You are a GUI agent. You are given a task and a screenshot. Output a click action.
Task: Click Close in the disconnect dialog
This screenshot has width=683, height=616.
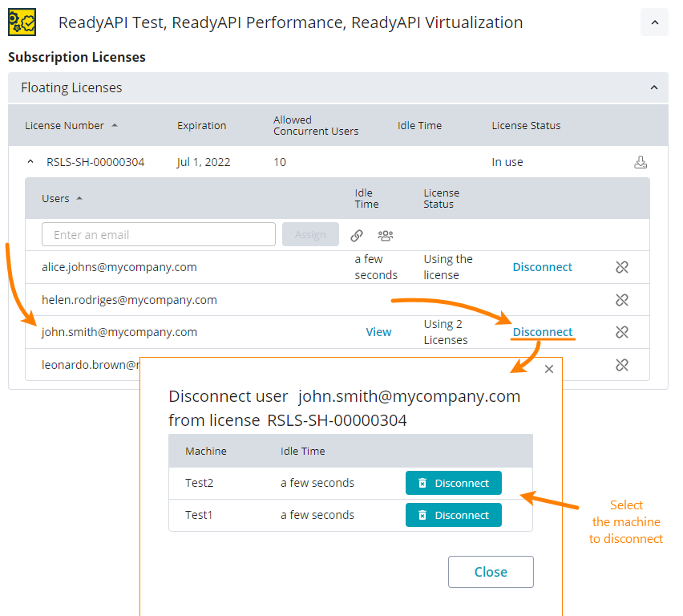pyautogui.click(x=491, y=572)
